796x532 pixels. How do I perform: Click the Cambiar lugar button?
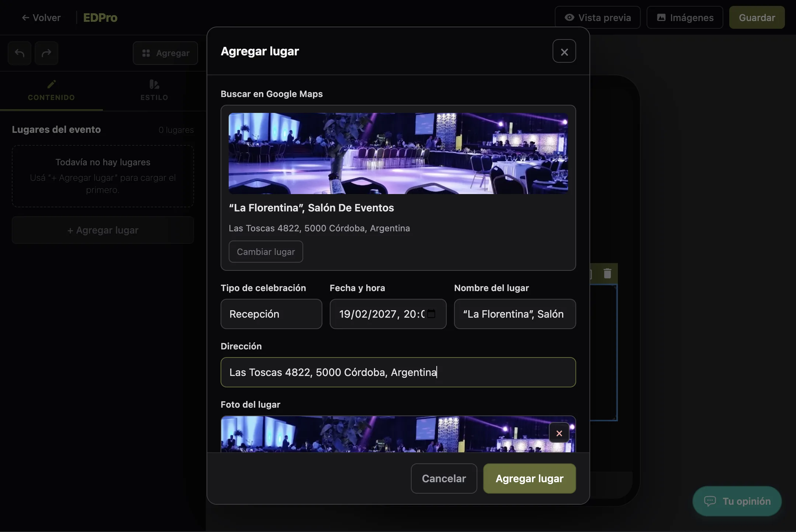pos(266,252)
